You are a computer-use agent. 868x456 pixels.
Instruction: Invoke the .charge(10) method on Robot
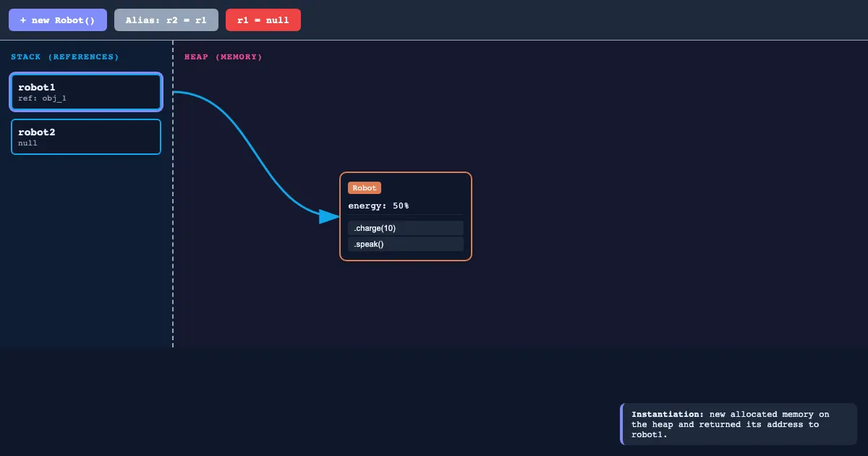tap(406, 228)
